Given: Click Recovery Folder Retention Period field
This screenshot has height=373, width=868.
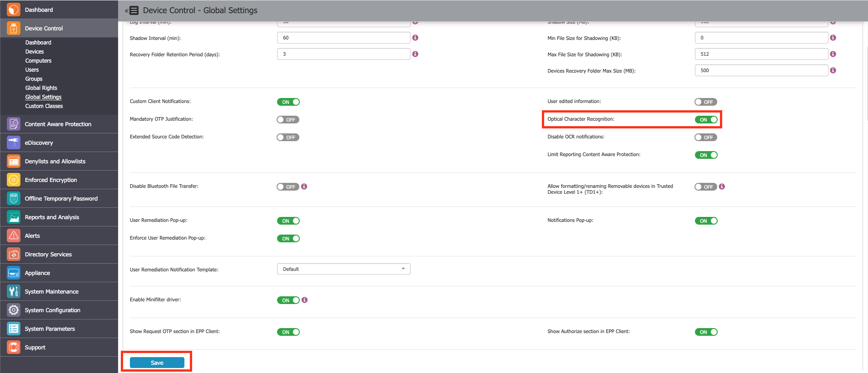Looking at the screenshot, I should pyautogui.click(x=344, y=54).
